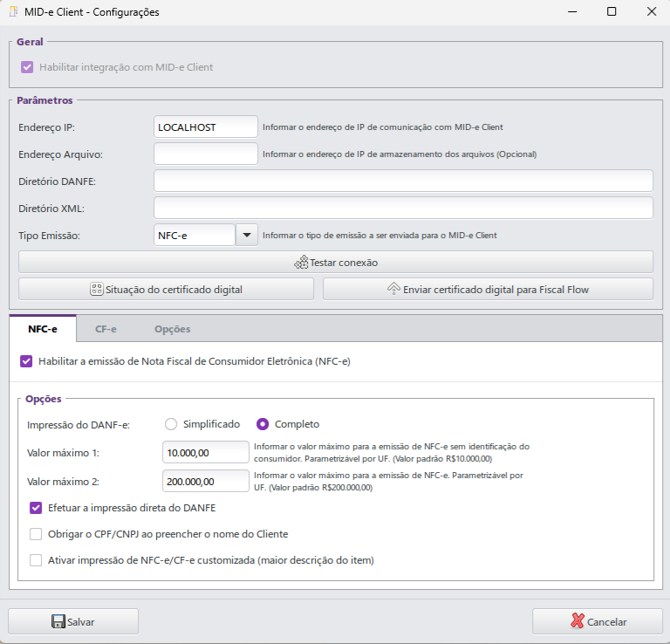Screen dimensions: 670x644
Task: Click the 'Impressão do DANF-e:' label
Action: pos(79,425)
